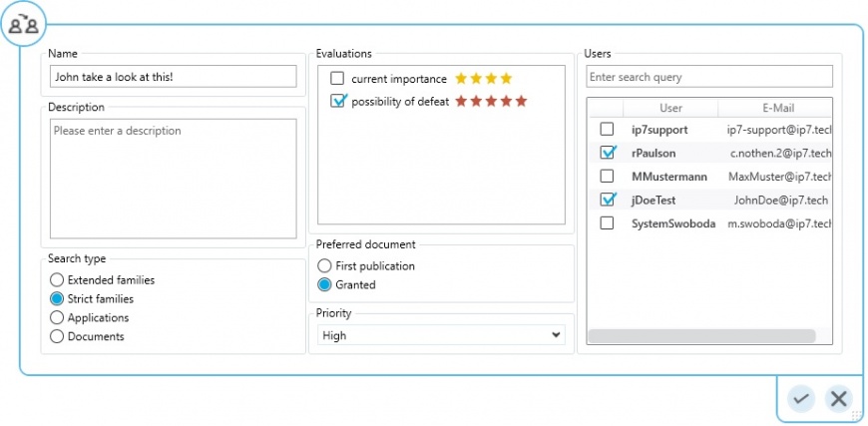This screenshot has width=868, height=426.
Task: Sort by the E-Mail column header
Action: pos(775,108)
